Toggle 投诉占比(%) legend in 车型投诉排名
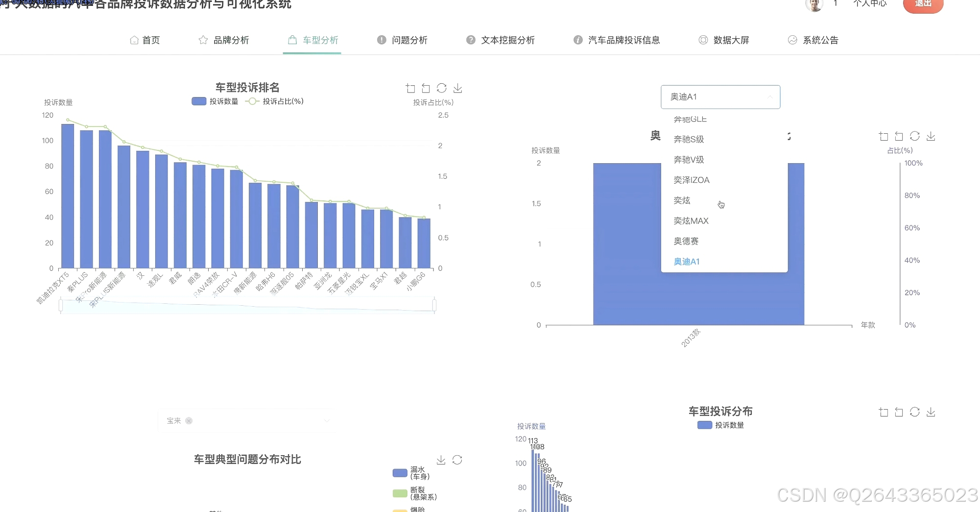Screen dimensions: 980x512 [275, 101]
